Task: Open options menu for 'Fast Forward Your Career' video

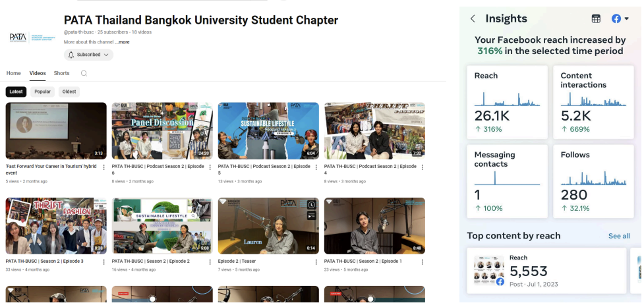Action: point(103,167)
